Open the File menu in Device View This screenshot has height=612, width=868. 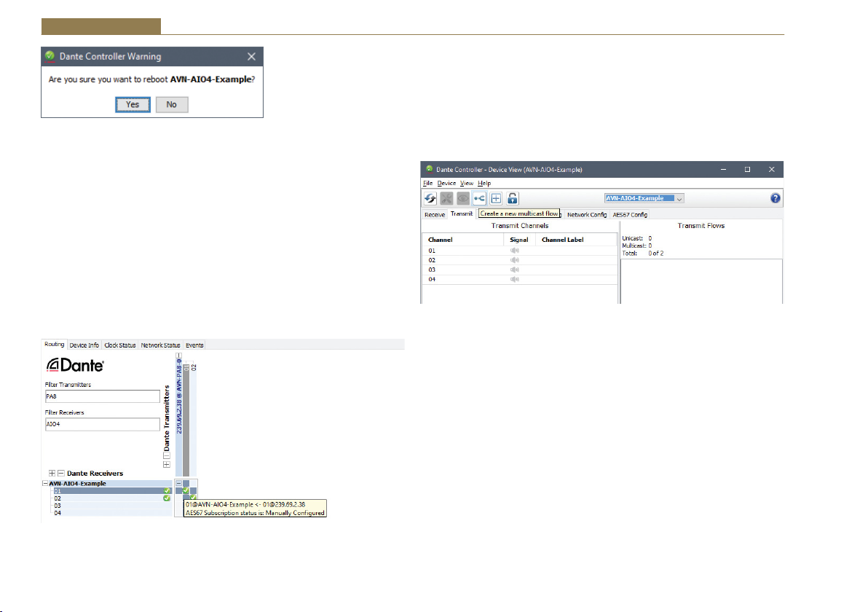[x=428, y=184]
